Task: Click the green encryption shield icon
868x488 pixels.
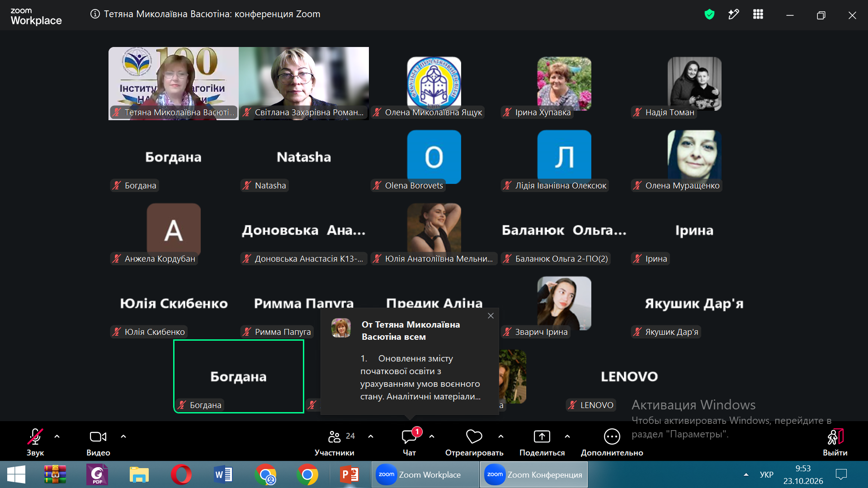Action: click(709, 14)
